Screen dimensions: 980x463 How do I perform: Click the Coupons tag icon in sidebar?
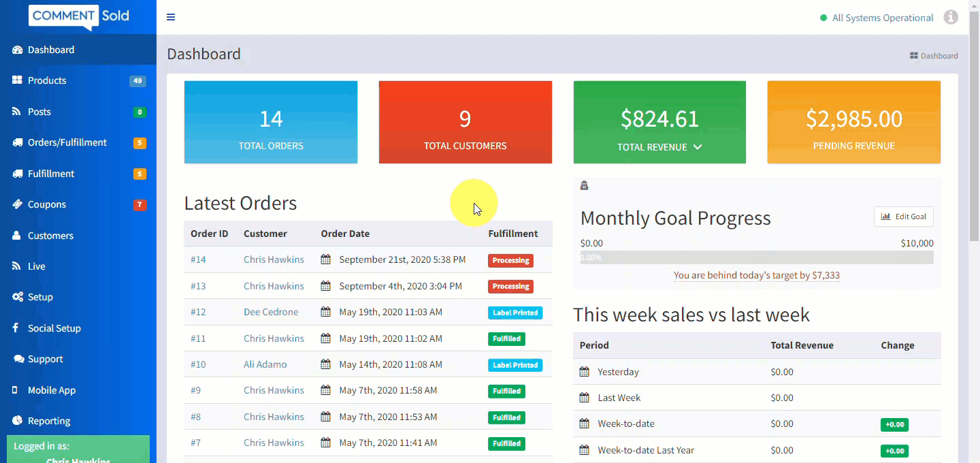17,204
